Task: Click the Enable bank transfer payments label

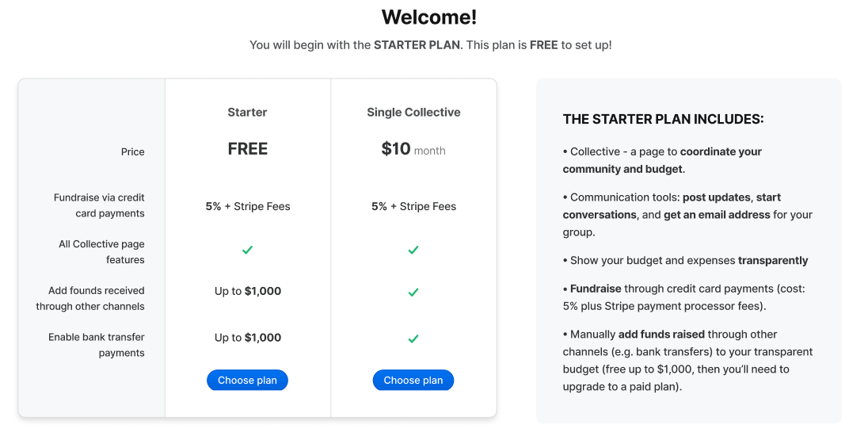Action: 97,345
